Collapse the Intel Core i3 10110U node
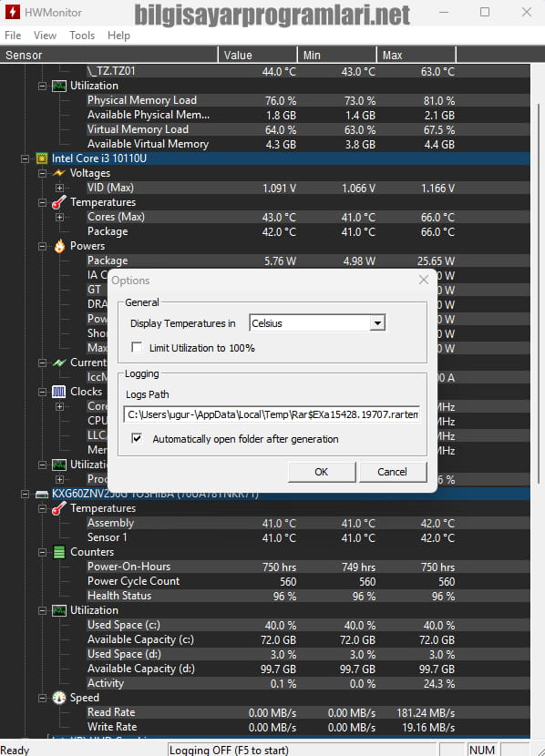The image size is (545, 756). pos(26,158)
